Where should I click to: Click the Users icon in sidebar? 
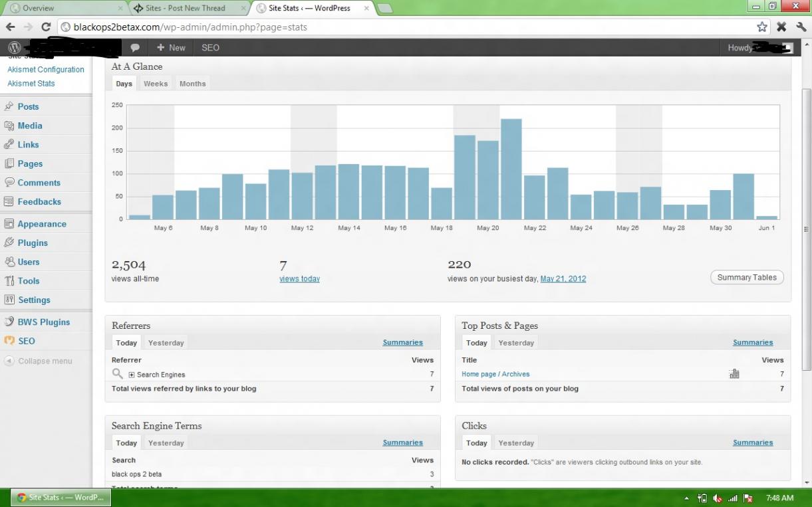(9, 262)
